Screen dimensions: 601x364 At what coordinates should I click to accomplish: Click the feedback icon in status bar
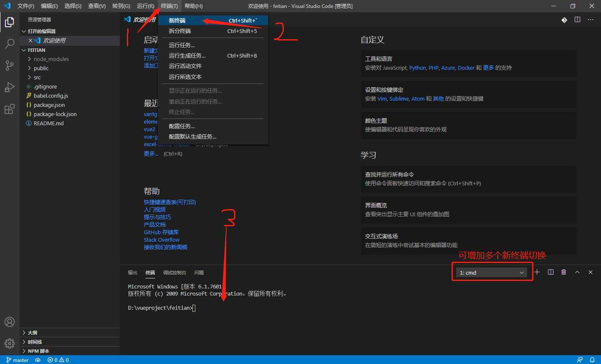tap(580, 360)
